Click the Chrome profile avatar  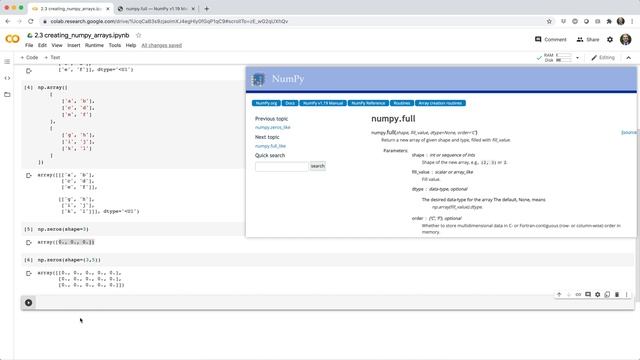[621, 21]
